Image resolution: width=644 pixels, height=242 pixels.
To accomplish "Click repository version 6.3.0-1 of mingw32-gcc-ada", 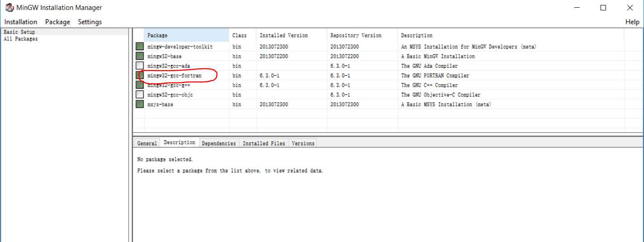I will pyautogui.click(x=340, y=66).
